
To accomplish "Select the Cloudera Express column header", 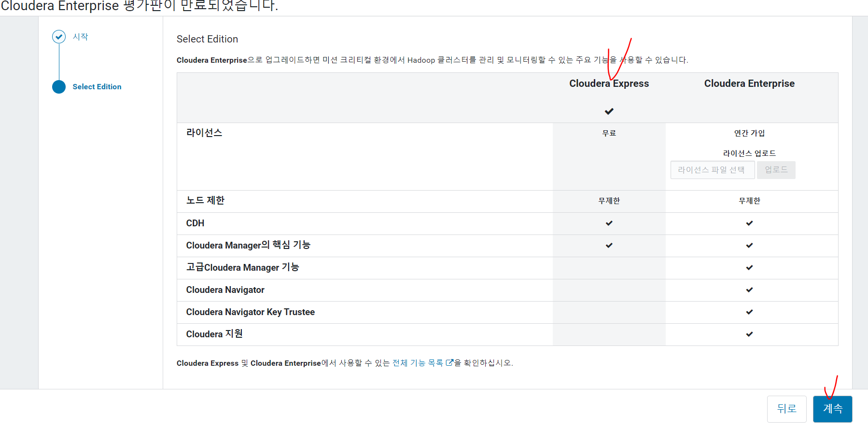I will click(609, 83).
